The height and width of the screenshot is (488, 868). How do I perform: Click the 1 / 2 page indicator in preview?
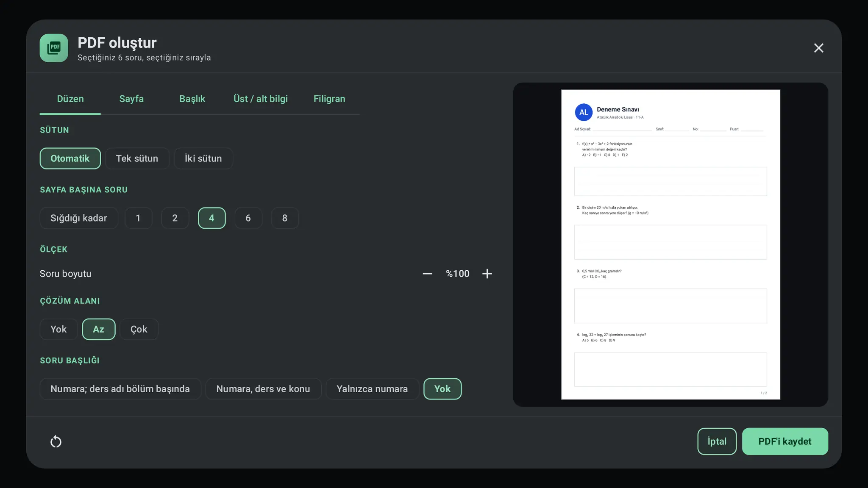pos(763,393)
